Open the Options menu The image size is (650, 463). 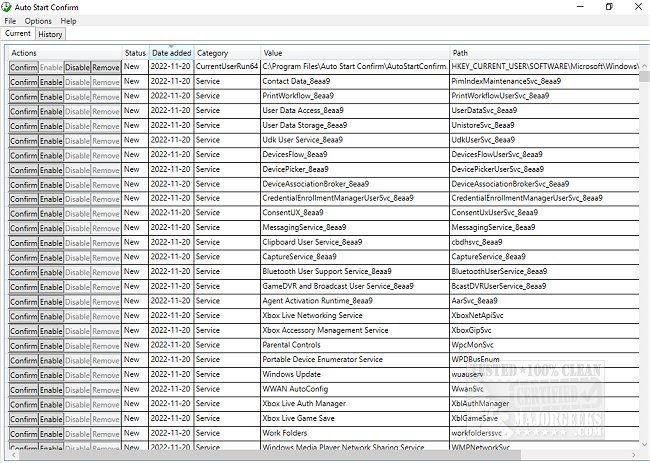click(x=38, y=21)
